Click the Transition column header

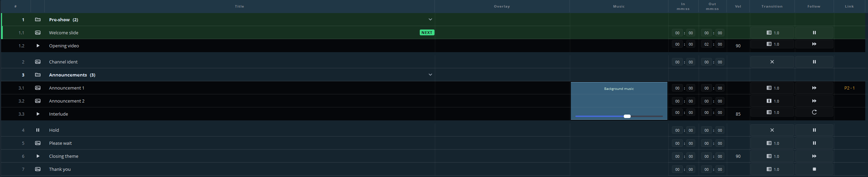772,7
